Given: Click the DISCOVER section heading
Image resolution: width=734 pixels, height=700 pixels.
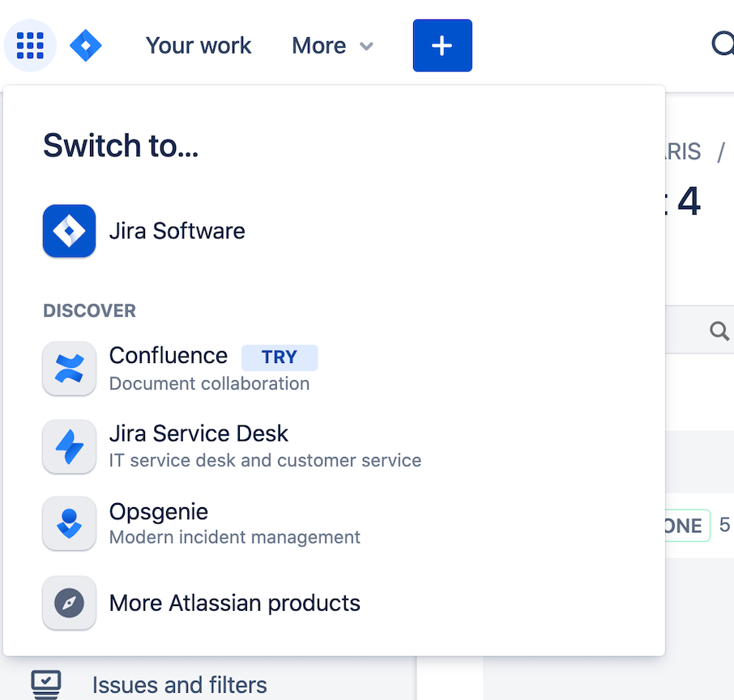Looking at the screenshot, I should (x=89, y=311).
